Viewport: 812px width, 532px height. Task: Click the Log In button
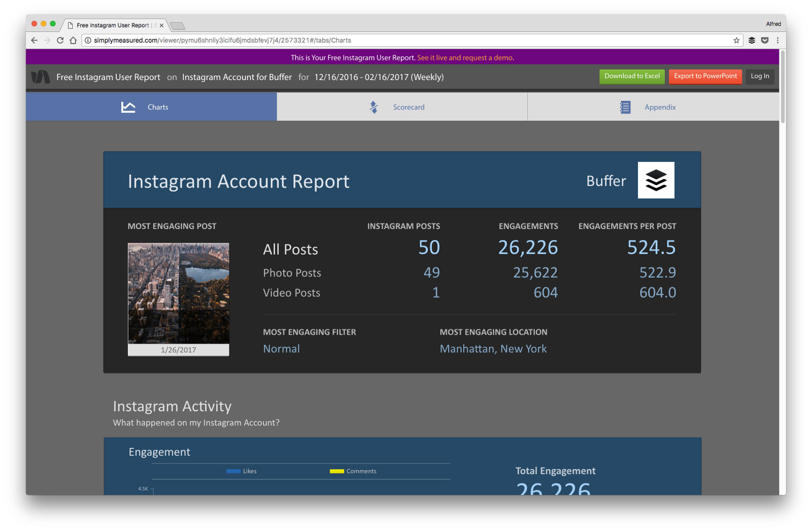[760, 76]
